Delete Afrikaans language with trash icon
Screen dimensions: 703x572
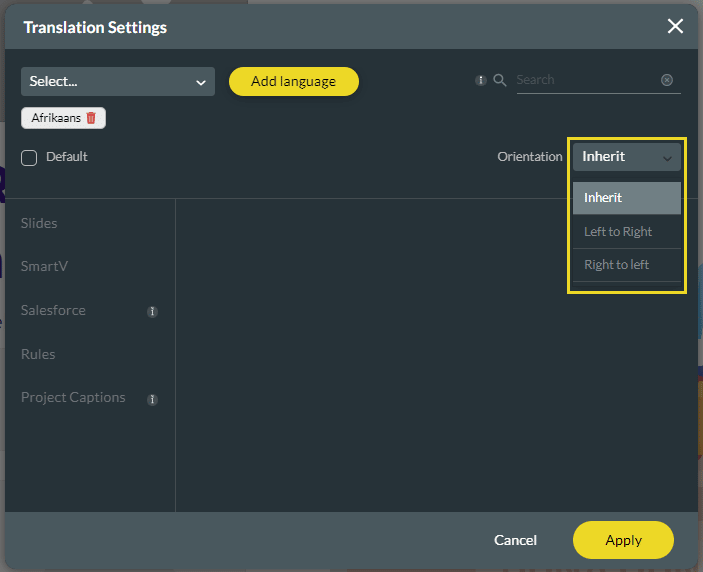click(91, 118)
